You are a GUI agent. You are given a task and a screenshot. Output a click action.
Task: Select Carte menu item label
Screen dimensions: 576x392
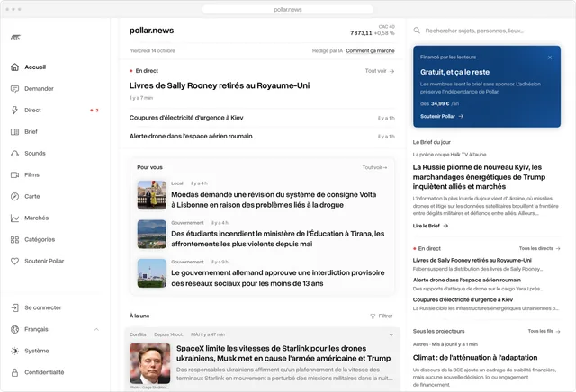click(x=32, y=196)
